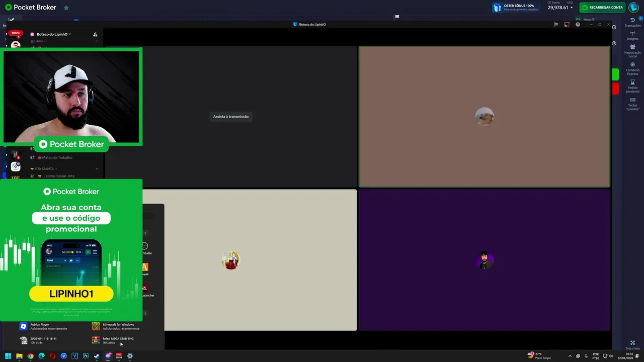Click Assista à transmissão to watch stream
The width and height of the screenshot is (644, 362).
[x=231, y=117]
